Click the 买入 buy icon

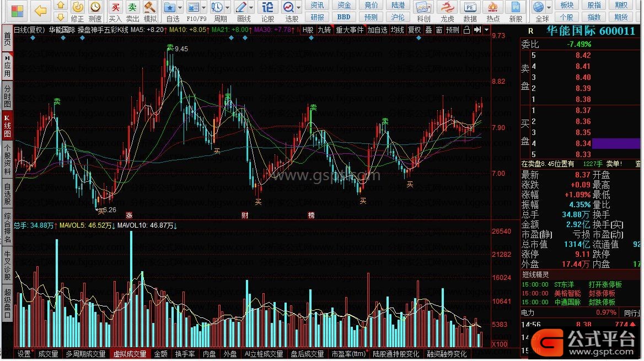(x=115, y=12)
